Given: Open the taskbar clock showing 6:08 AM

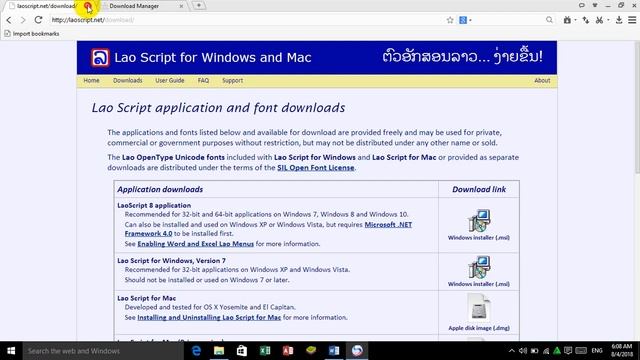Looking at the screenshot, I should 622,351.
